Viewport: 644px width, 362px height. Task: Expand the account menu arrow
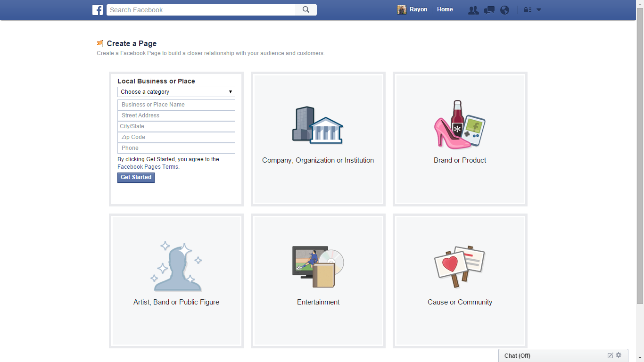(x=539, y=10)
